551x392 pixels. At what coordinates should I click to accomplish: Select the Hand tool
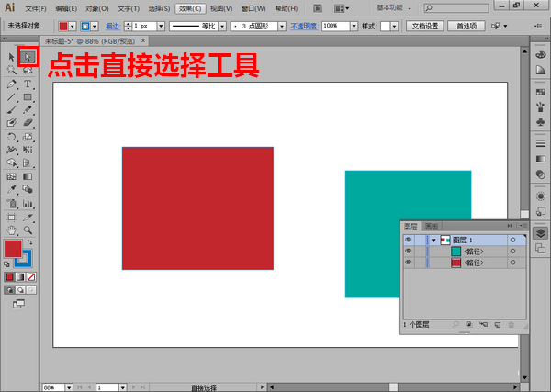[11, 230]
